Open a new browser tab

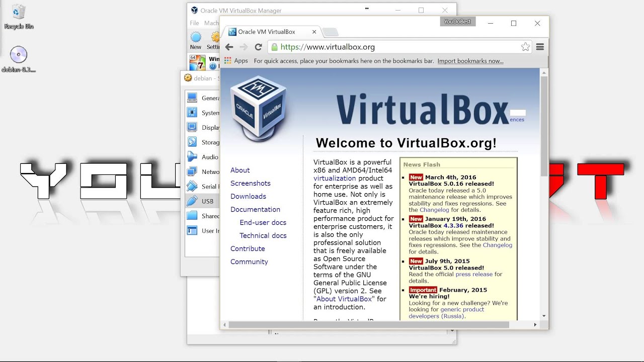click(331, 32)
